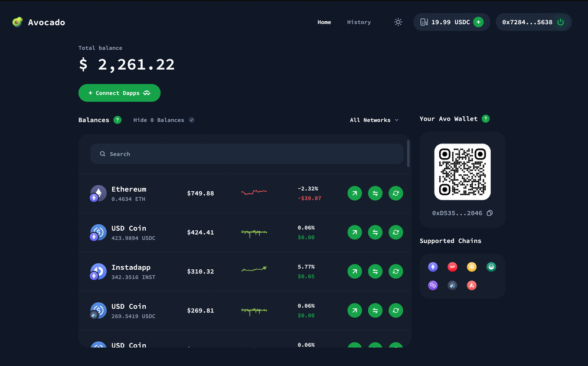
Task: Click the -2.32% Ethereum change
Action: click(308, 189)
